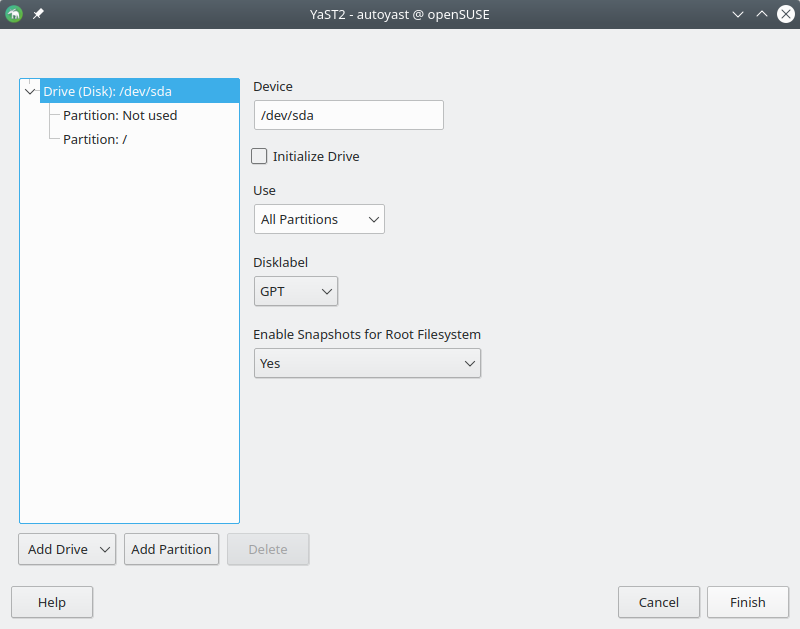Open Help for this dialog
800x629 pixels.
pos(52,602)
